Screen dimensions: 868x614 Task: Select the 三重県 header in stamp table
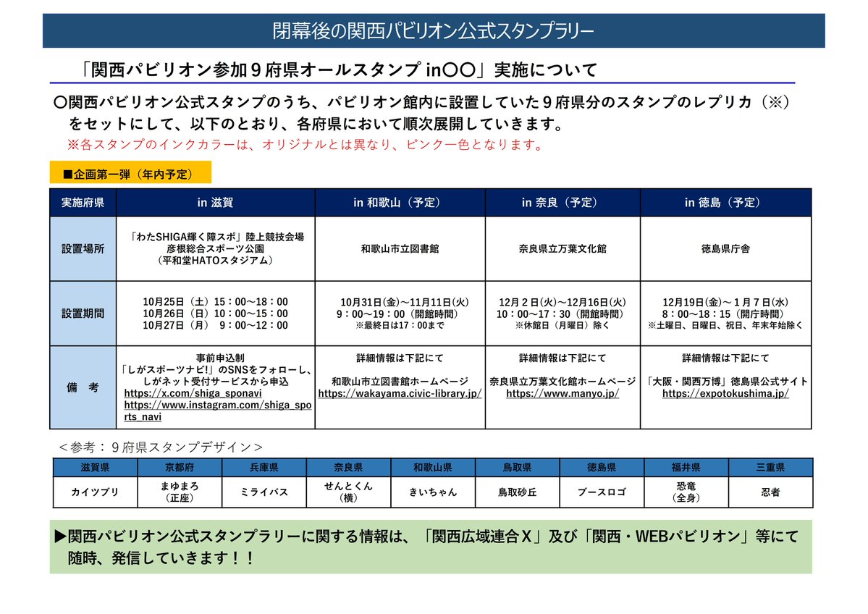coord(770,467)
